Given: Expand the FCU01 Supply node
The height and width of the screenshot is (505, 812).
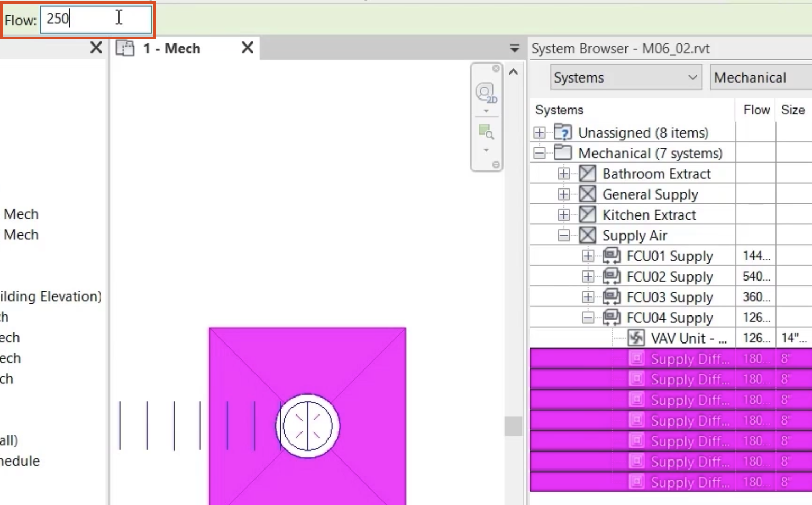Looking at the screenshot, I should (588, 256).
